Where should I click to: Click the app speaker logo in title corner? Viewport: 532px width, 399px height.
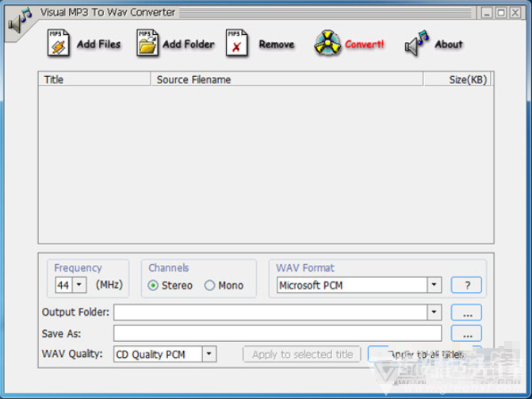point(20,21)
